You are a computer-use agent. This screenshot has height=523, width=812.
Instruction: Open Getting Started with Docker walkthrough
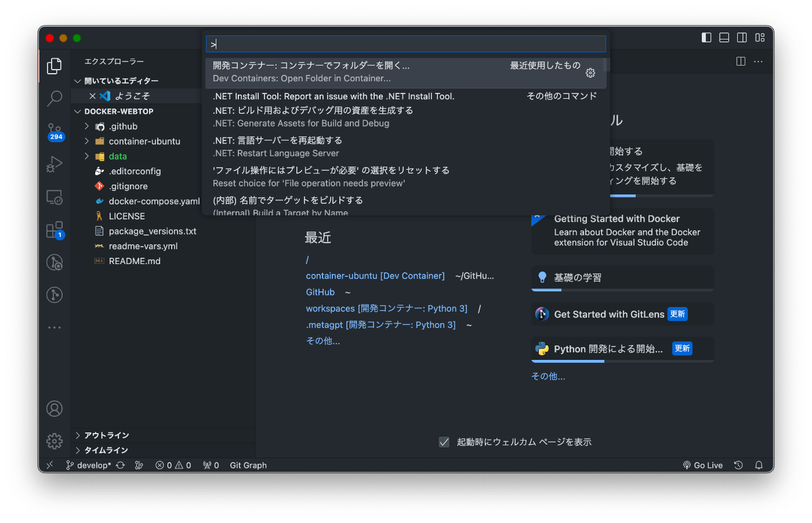(x=622, y=231)
